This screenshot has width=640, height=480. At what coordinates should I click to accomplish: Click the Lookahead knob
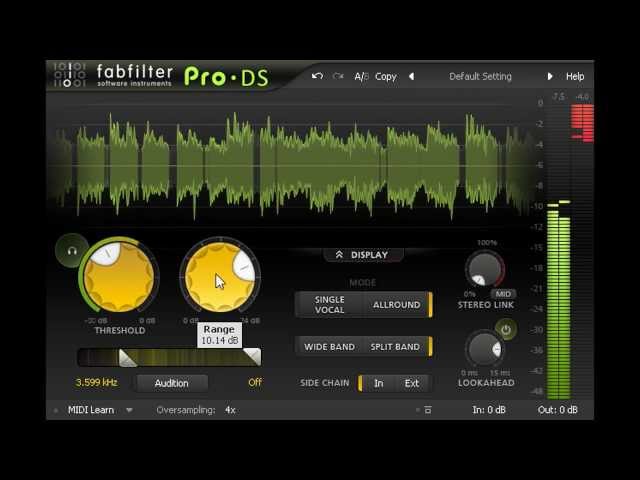(x=485, y=349)
